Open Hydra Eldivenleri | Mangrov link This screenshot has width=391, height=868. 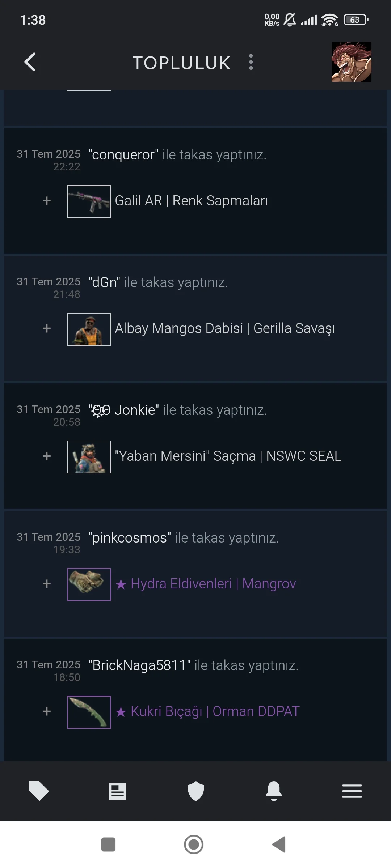(205, 584)
